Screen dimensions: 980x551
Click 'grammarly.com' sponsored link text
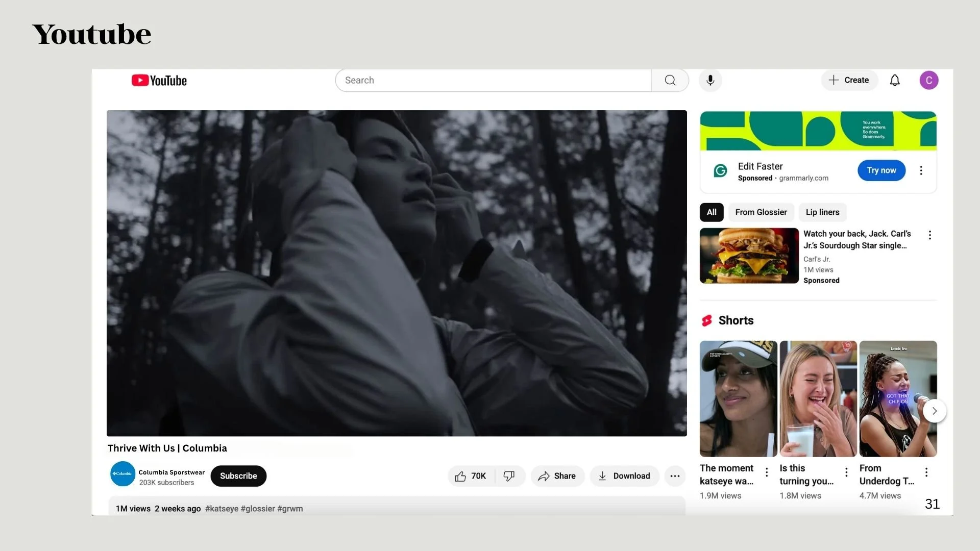[803, 178]
